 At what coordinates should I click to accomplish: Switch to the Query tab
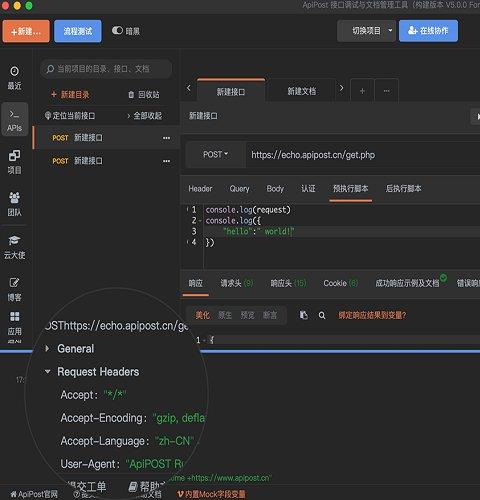[239, 189]
